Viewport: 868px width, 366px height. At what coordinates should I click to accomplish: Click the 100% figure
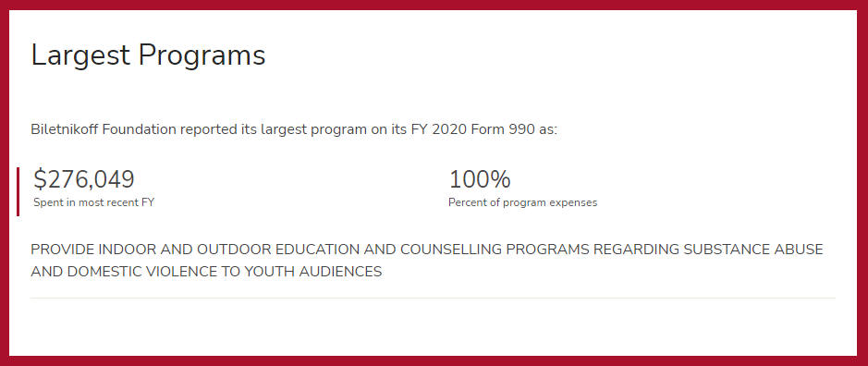coord(480,180)
